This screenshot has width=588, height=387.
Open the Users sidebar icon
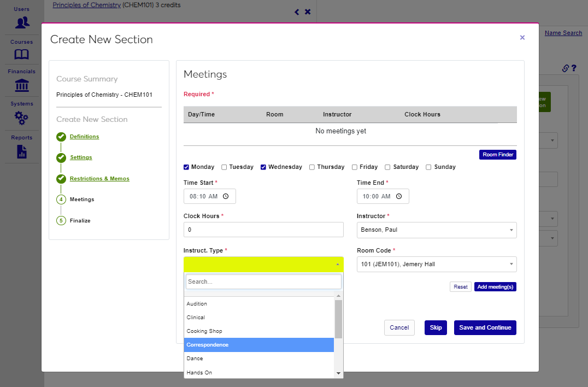point(22,22)
